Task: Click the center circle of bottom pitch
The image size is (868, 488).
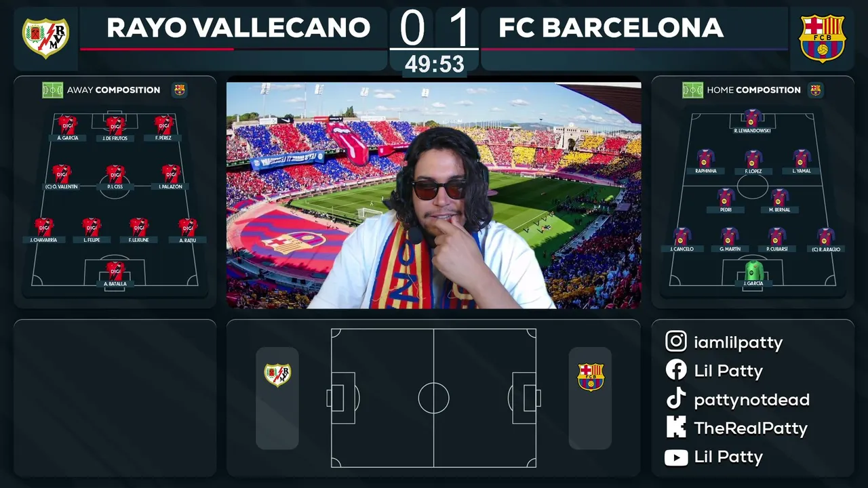Action: coord(434,398)
